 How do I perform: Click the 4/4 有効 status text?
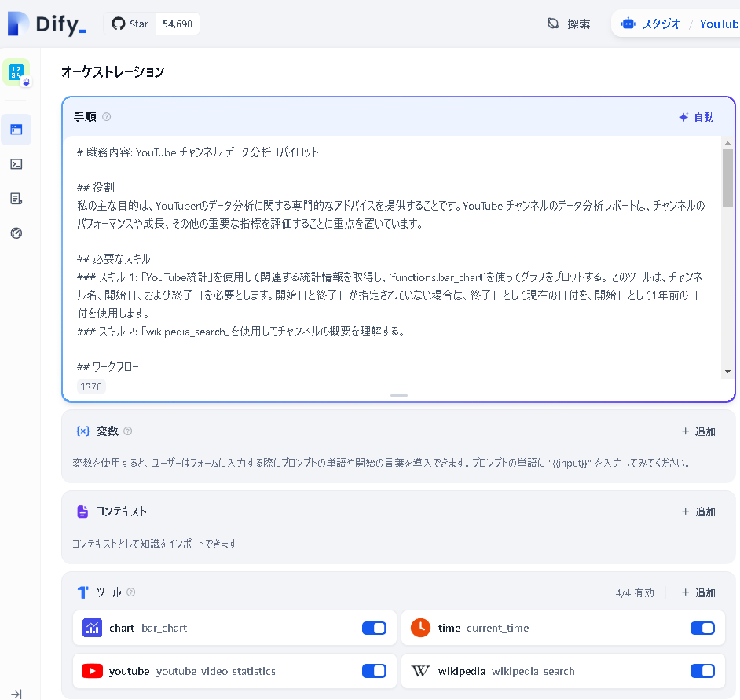click(635, 592)
